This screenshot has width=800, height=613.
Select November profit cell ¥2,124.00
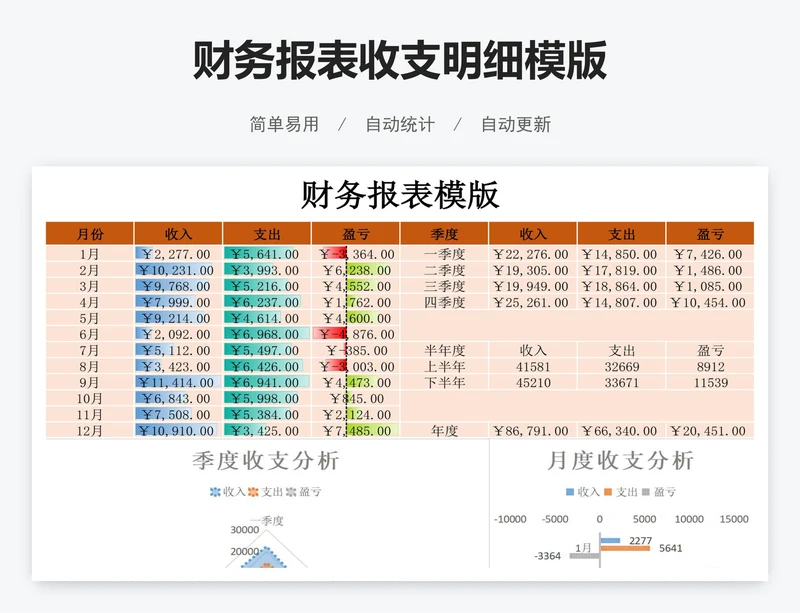(356, 414)
